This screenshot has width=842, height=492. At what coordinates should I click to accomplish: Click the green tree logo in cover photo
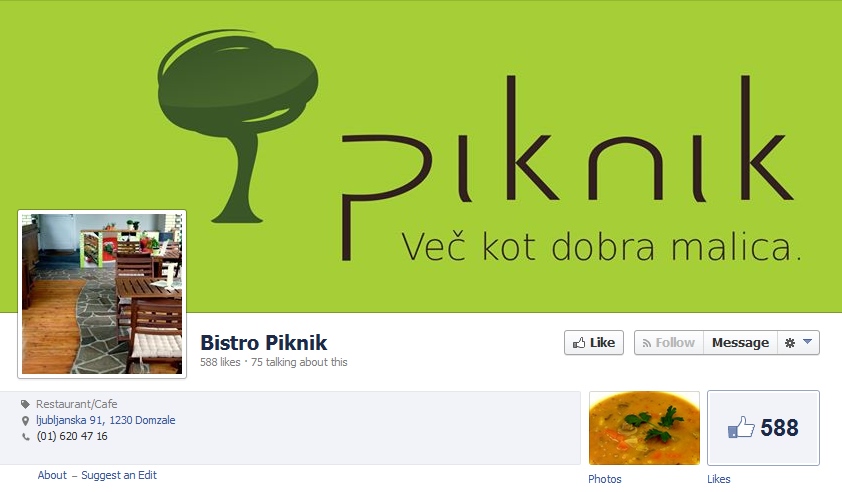(x=237, y=126)
